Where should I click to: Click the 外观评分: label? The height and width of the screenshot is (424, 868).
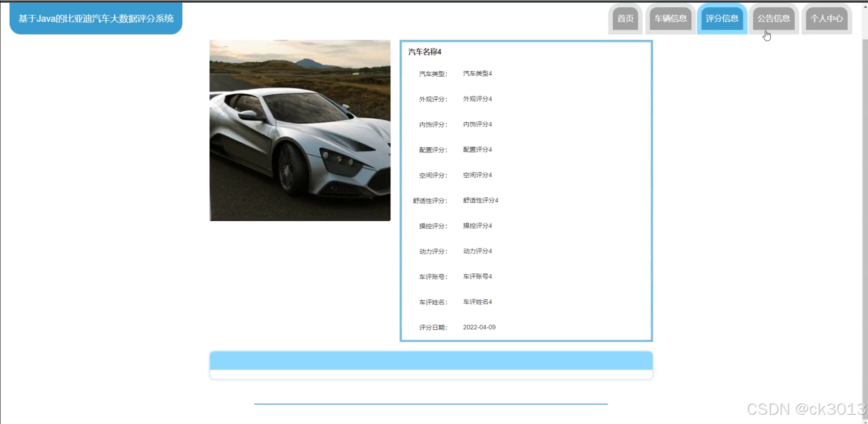click(433, 99)
